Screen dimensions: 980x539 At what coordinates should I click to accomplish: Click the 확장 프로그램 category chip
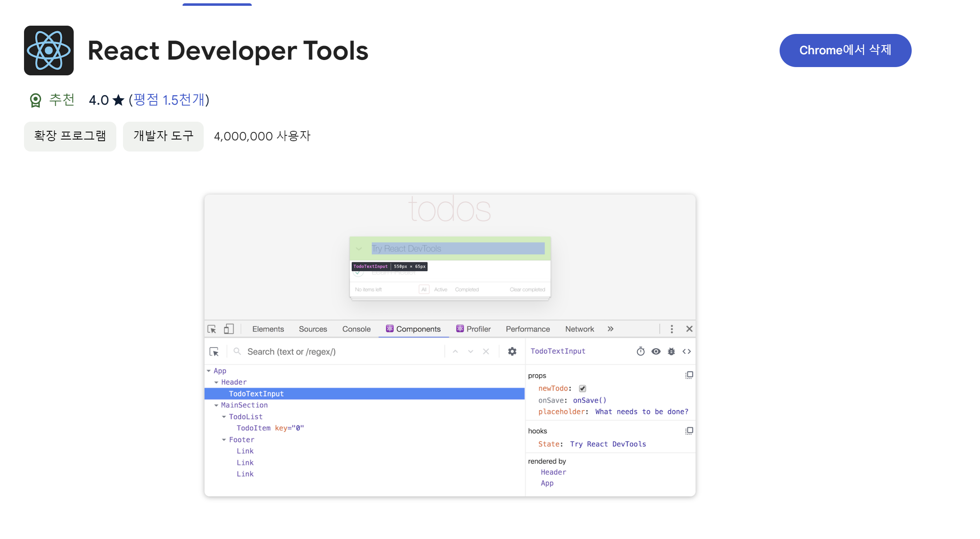click(x=70, y=136)
